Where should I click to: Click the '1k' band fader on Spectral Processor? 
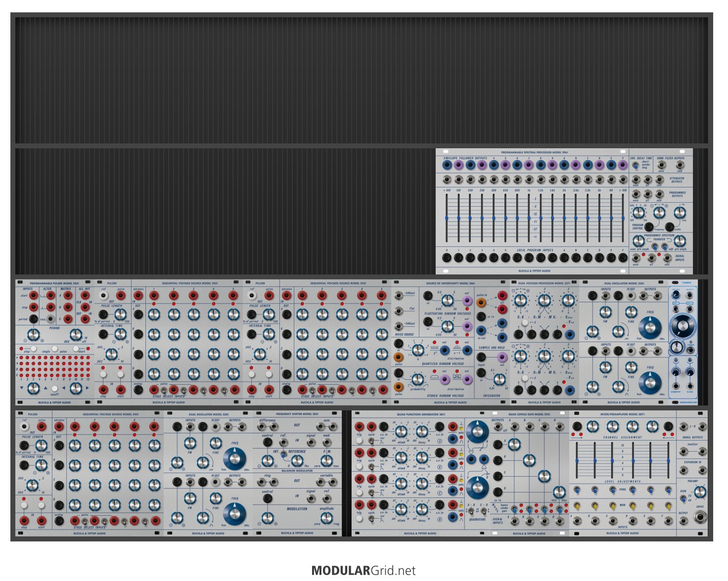(529, 218)
